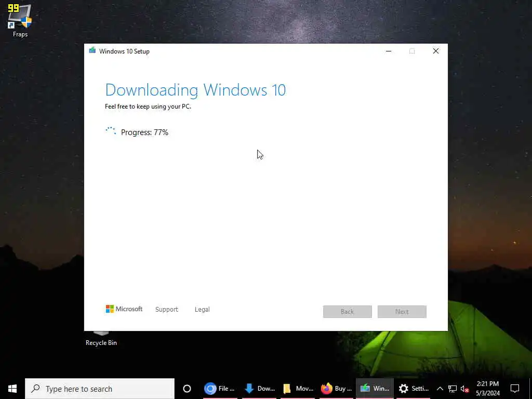Switch to the File taskbar app
This screenshot has height=399, width=532.
(220, 389)
